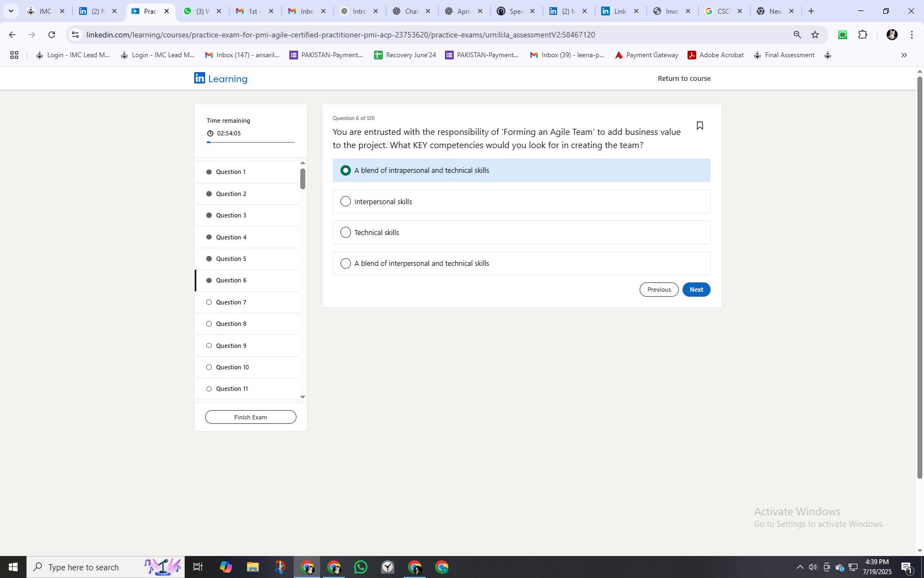Click the browser forward arrow
924x578 pixels.
tap(32, 35)
